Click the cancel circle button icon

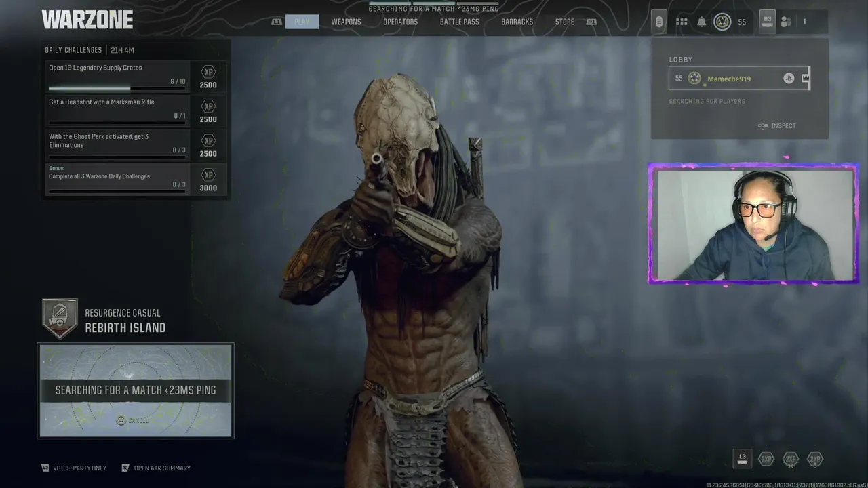[x=121, y=420]
